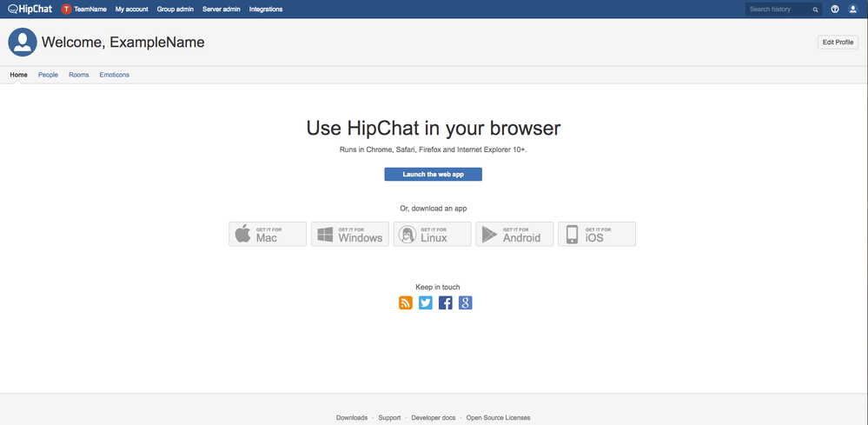Click Launch the web app button
This screenshot has height=425, width=868.
pyautogui.click(x=434, y=175)
